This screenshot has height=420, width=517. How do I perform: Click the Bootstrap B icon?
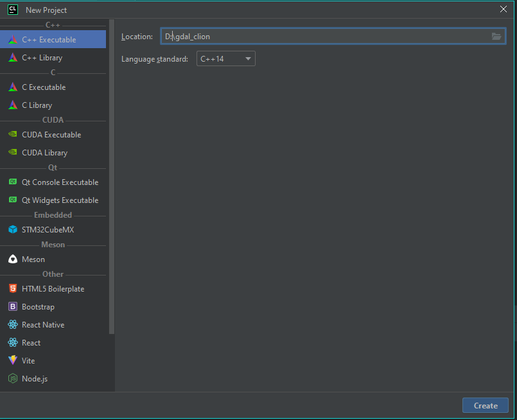click(13, 306)
